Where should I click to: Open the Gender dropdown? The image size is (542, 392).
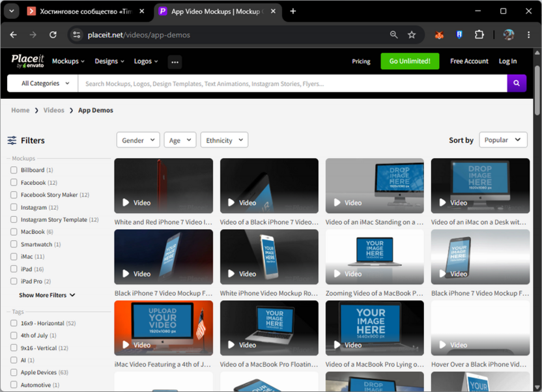(138, 140)
